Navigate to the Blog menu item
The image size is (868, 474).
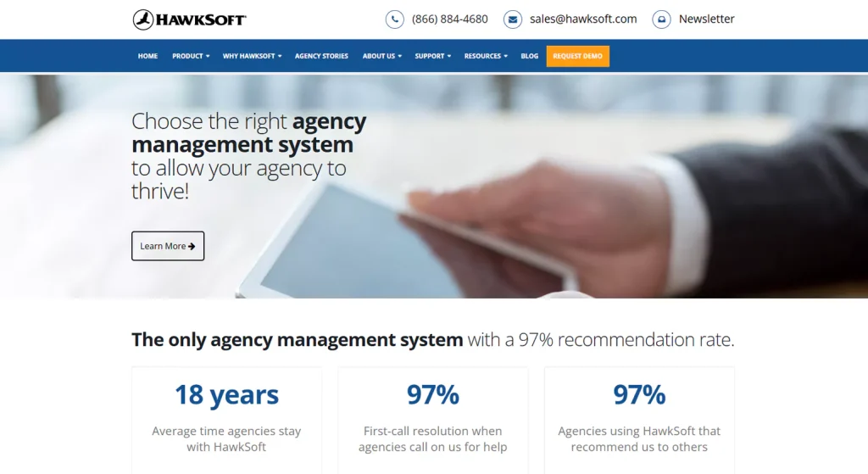coord(529,56)
